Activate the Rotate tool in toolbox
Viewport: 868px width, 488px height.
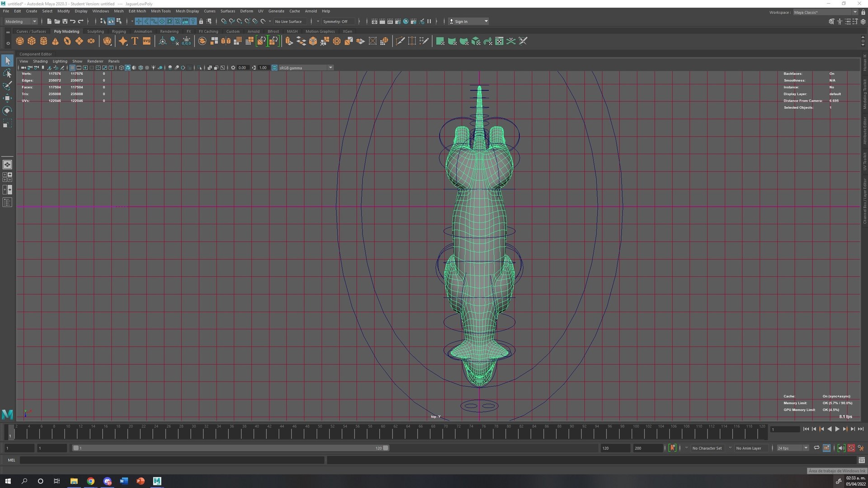pyautogui.click(x=7, y=111)
